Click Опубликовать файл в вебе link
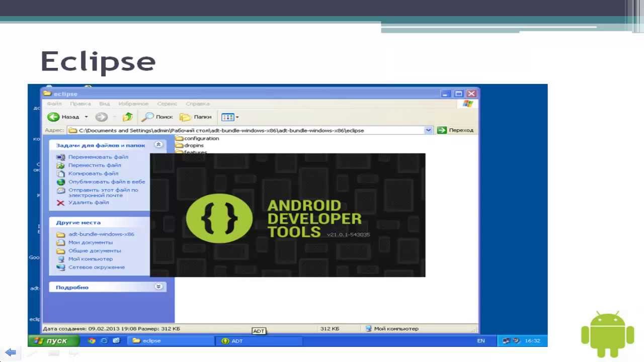 tap(107, 182)
